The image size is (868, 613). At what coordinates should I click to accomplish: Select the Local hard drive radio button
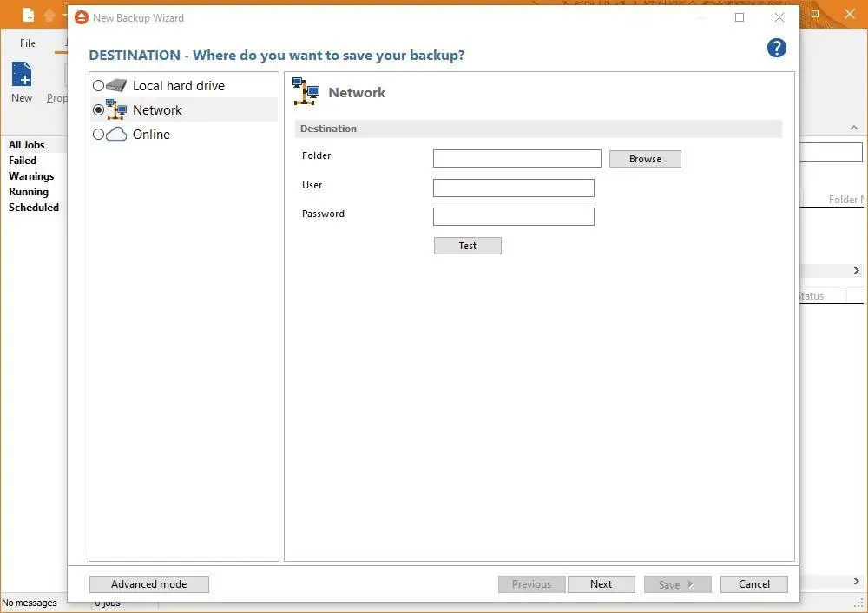point(98,86)
